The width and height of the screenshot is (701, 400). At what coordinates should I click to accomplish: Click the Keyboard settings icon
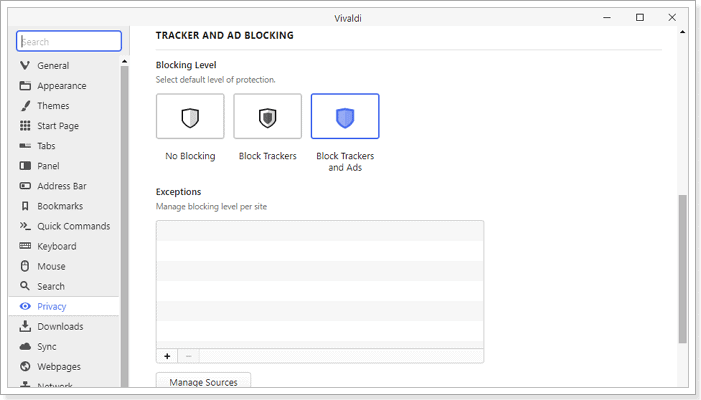(25, 246)
